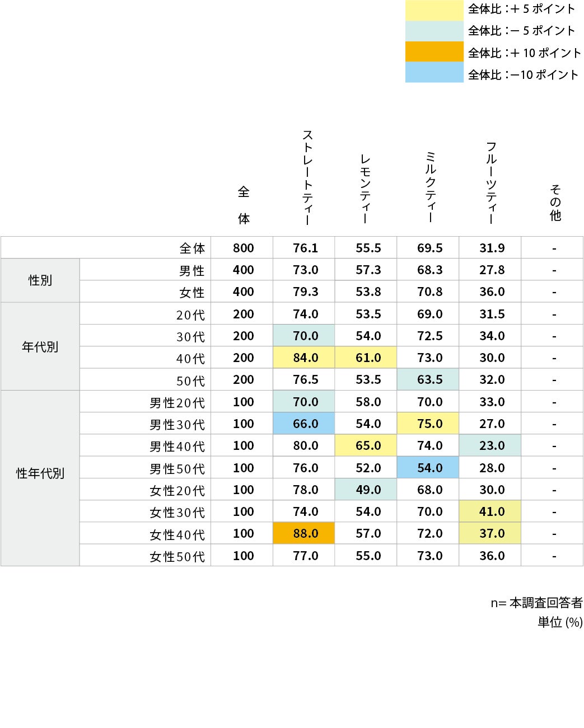Viewport: 584px width, 728px height.
Task: Select the orange highlighted 88.0 cell
Action: (x=304, y=533)
